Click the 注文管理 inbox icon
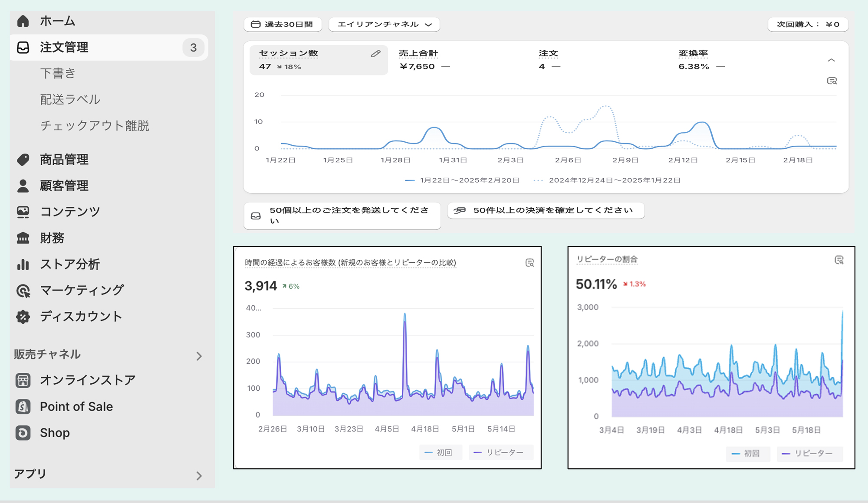 pos(23,47)
